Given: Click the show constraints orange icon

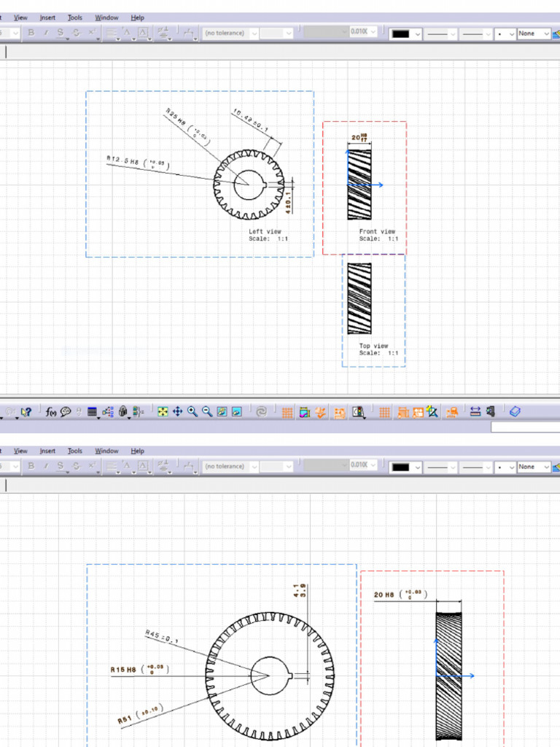Looking at the screenshot, I should (339, 413).
